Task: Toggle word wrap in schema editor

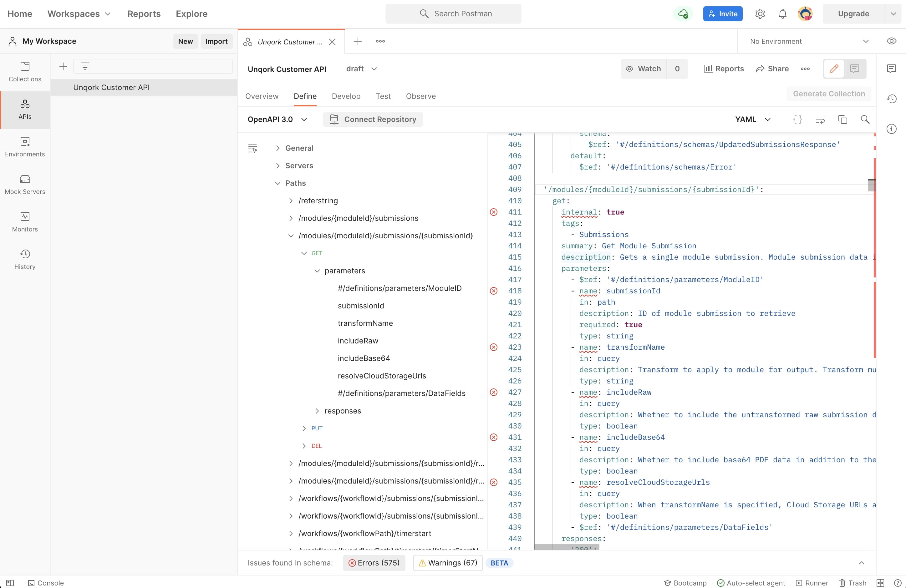Action: click(x=820, y=119)
